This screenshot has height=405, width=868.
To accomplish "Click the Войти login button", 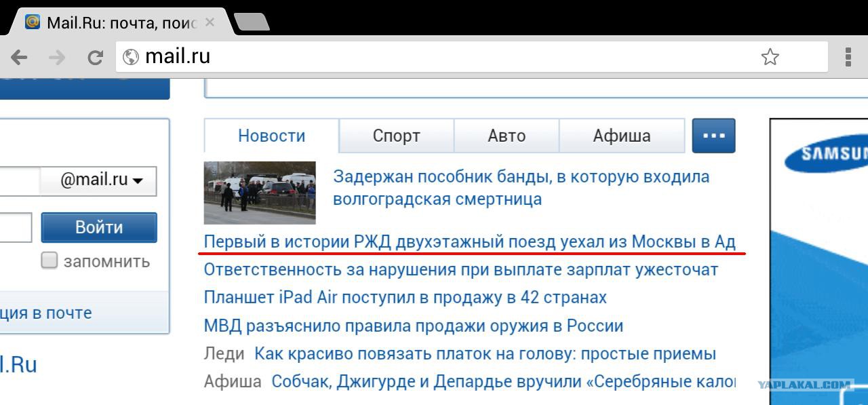I will [x=99, y=227].
